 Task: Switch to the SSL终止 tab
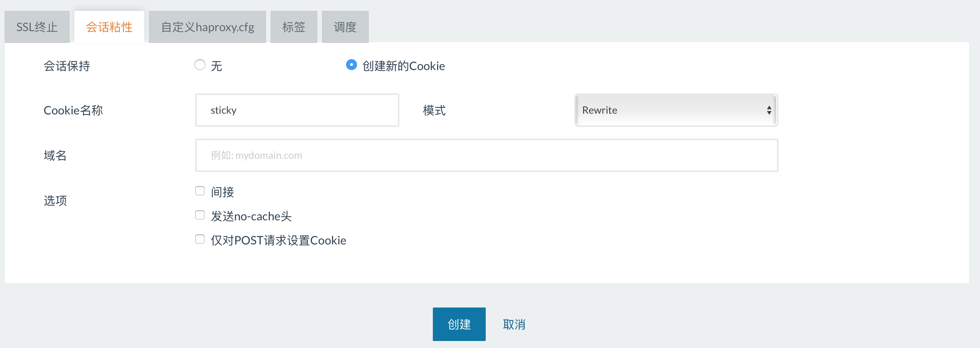37,27
